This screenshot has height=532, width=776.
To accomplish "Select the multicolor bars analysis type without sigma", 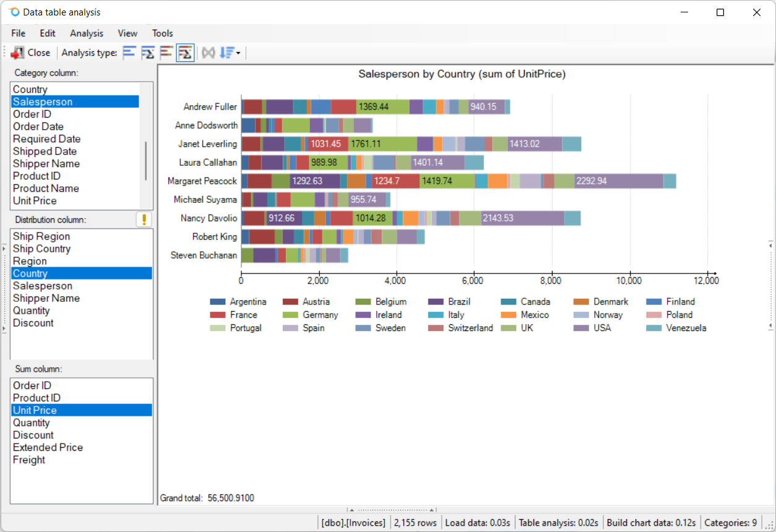I will 166,53.
